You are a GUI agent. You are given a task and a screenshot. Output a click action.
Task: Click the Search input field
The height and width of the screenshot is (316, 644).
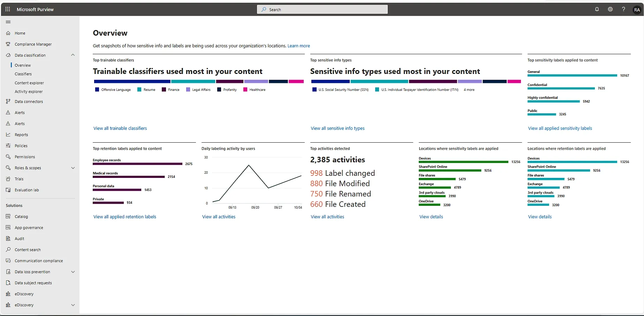pyautogui.click(x=322, y=9)
